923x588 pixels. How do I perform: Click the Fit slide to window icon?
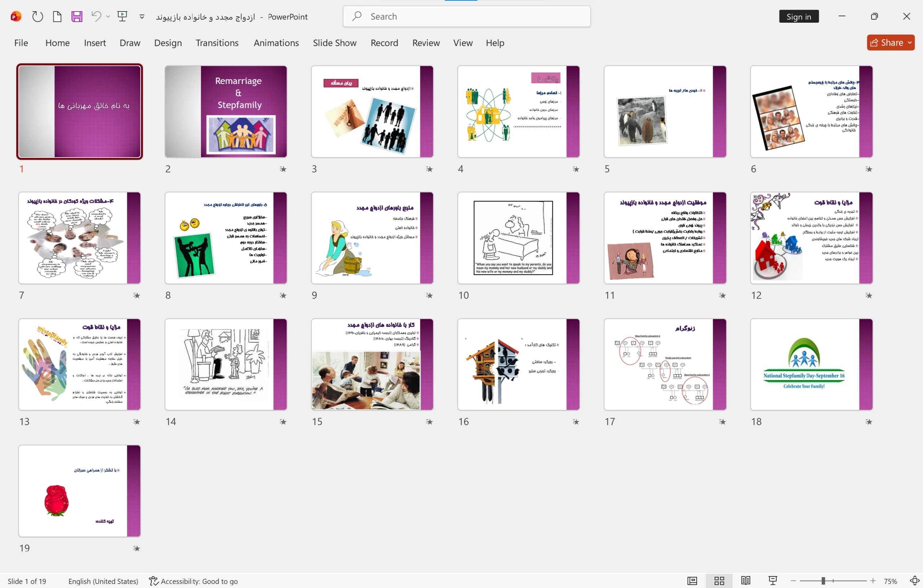[915, 581]
